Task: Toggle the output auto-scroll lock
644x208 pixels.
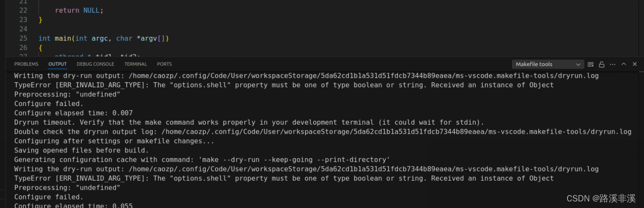Action: click(602, 64)
